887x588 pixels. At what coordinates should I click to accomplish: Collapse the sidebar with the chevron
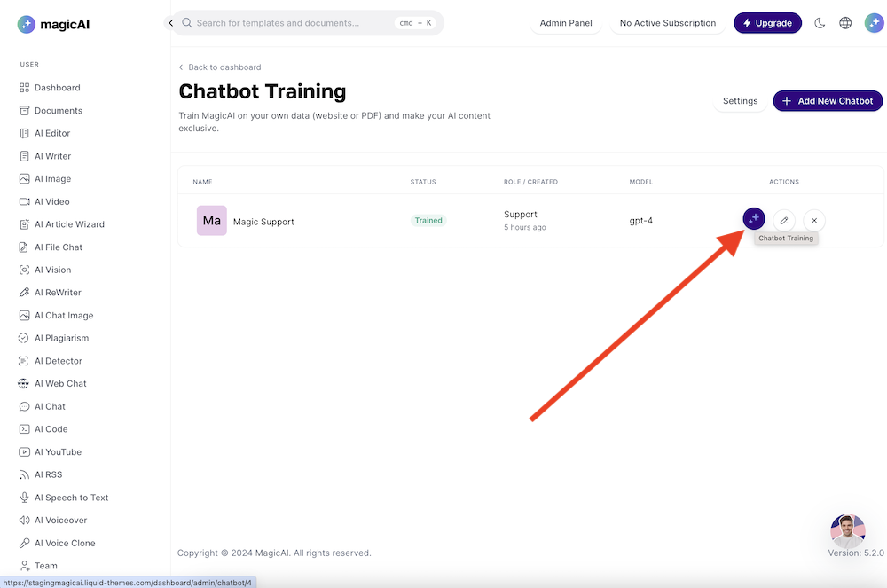(x=171, y=23)
